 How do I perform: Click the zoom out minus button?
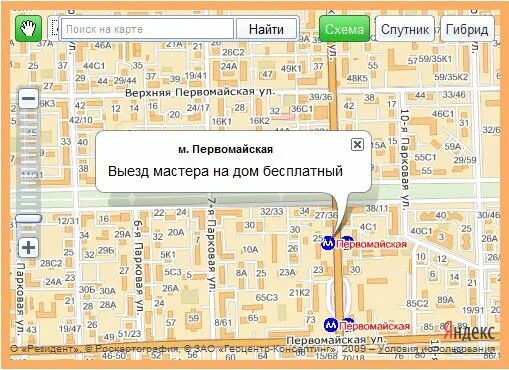point(28,98)
